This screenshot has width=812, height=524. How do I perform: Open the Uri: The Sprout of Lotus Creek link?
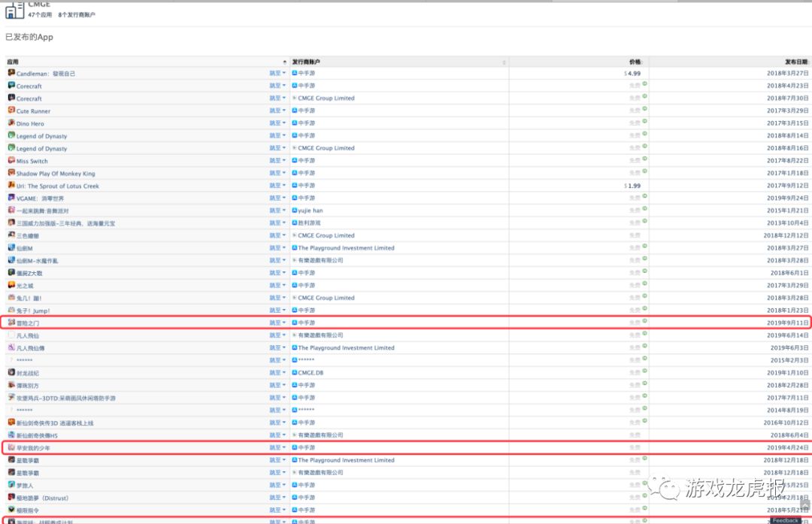click(57, 186)
